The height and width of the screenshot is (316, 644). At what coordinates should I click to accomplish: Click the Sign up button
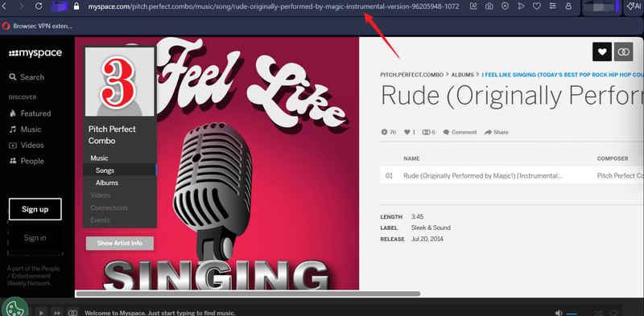coord(35,209)
